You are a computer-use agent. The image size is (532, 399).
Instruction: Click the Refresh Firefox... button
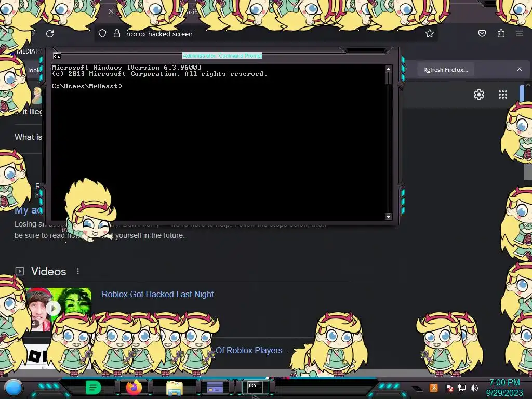(x=445, y=70)
